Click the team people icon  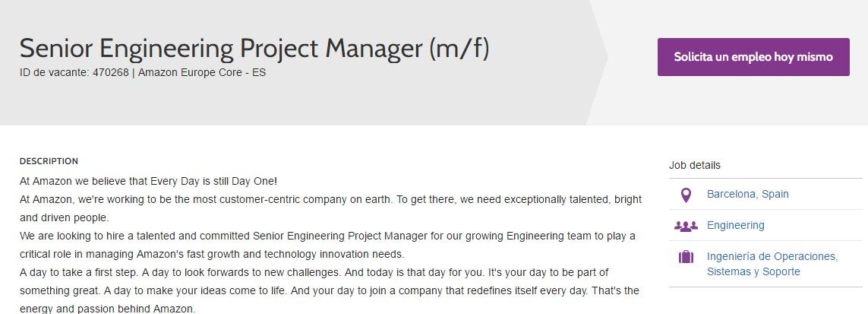[x=686, y=226]
